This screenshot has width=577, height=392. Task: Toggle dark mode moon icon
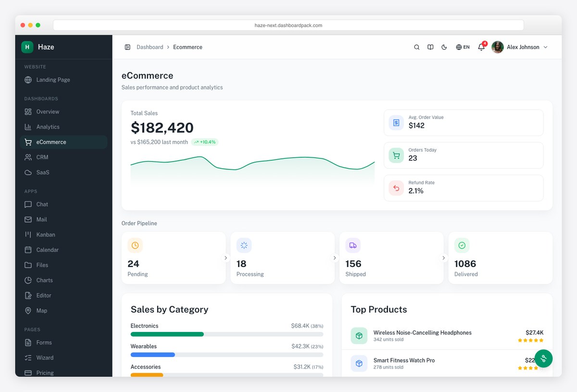444,47
